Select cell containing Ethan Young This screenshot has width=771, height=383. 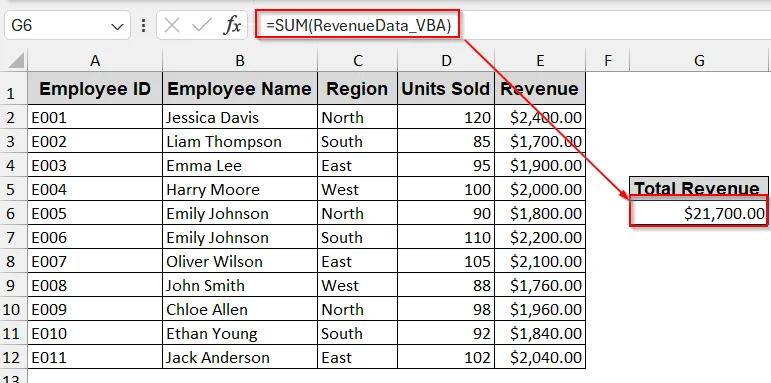(x=240, y=333)
